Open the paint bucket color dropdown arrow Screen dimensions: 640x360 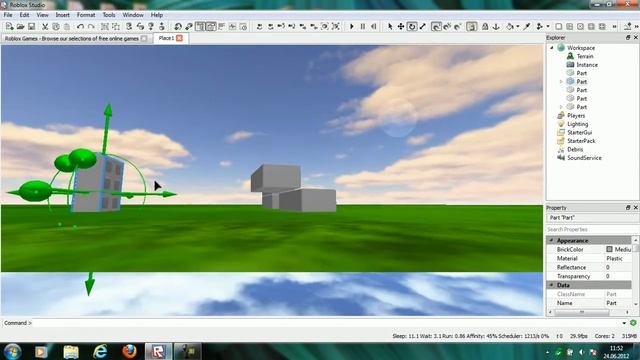coord(518,27)
